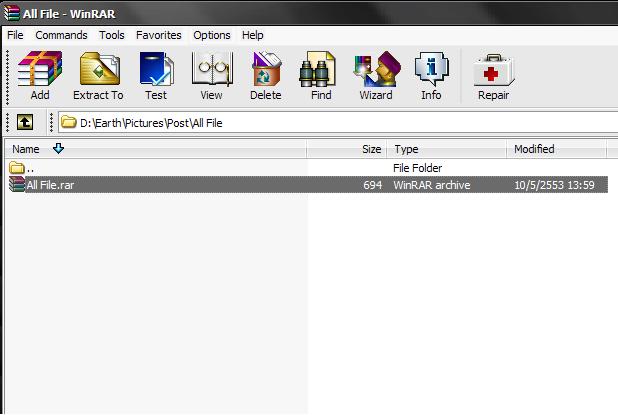618x415 pixels.
Task: Click the parent folder '..' icon
Action: 17,168
